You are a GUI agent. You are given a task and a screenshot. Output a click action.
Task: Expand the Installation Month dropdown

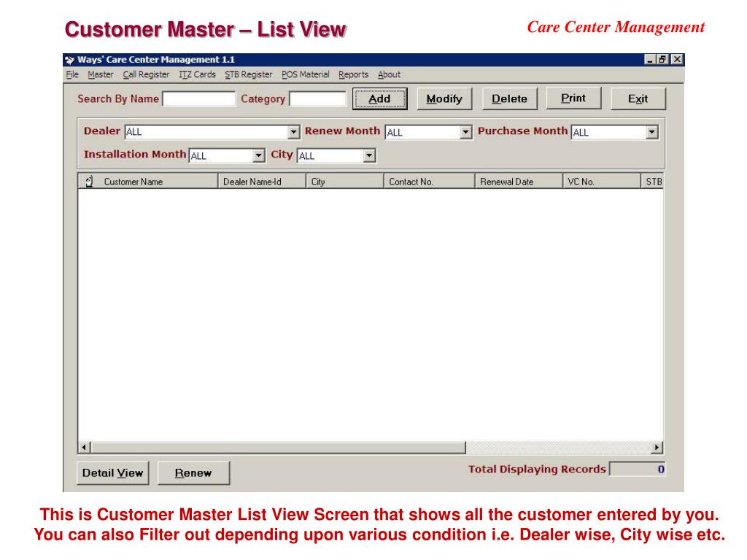coord(258,155)
